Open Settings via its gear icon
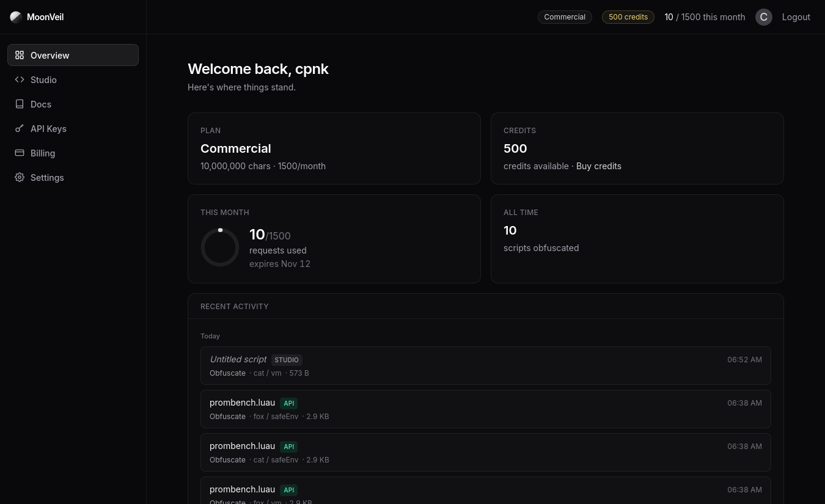The image size is (825, 504). click(x=20, y=177)
